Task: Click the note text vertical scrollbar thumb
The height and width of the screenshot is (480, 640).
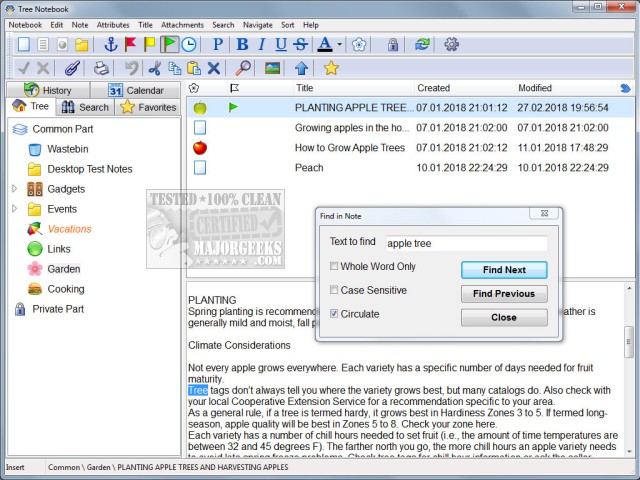Action: tap(629, 342)
